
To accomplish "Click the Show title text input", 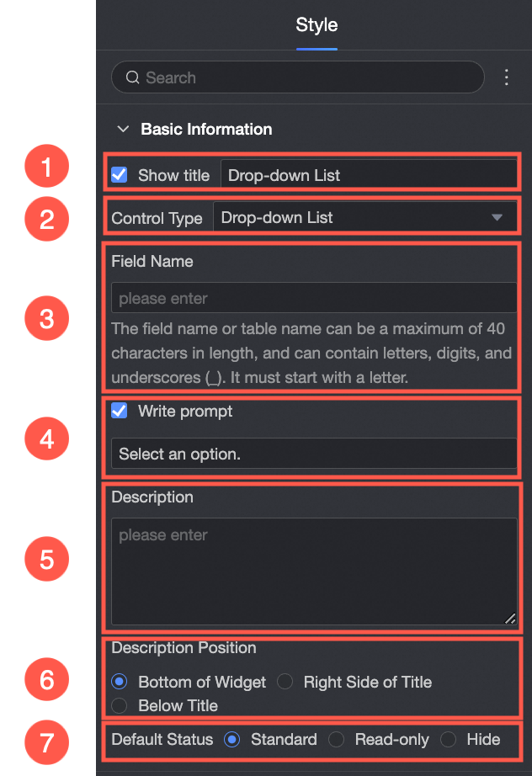I will pos(369,175).
